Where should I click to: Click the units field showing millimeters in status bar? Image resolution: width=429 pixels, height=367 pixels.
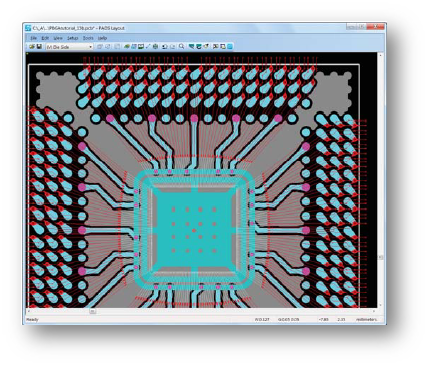pos(365,319)
